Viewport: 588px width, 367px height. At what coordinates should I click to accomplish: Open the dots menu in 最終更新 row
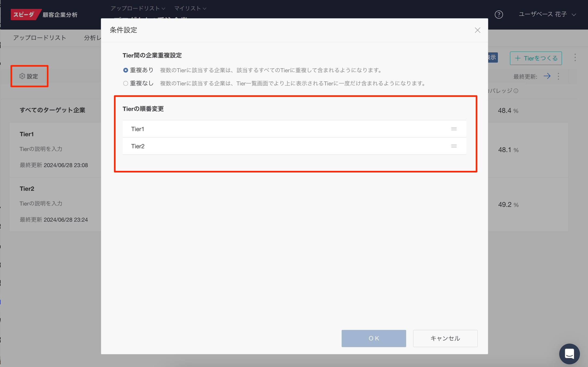pos(558,76)
